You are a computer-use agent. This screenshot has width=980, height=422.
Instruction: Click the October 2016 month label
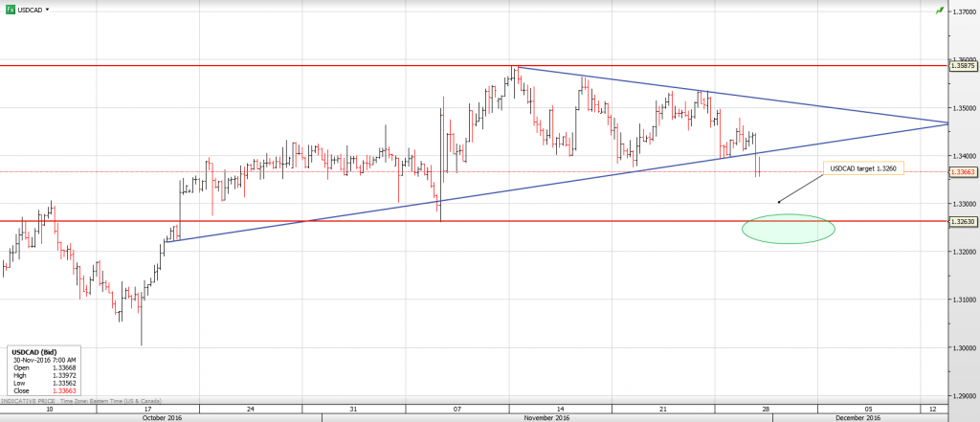(x=161, y=417)
